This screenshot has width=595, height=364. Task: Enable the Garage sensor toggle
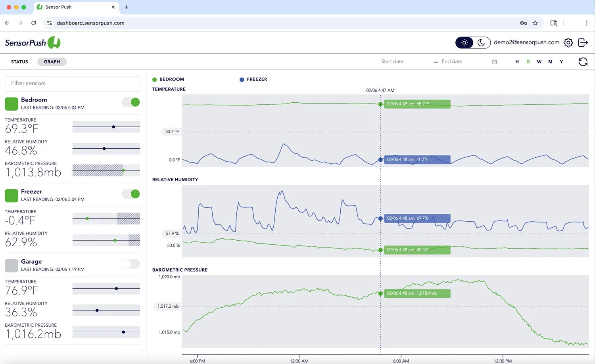(x=131, y=264)
